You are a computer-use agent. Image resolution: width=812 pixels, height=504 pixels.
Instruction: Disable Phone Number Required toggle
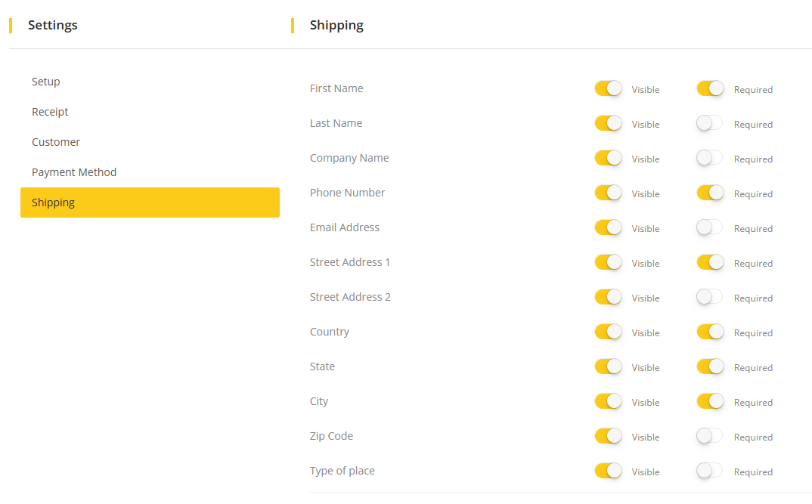(710, 193)
